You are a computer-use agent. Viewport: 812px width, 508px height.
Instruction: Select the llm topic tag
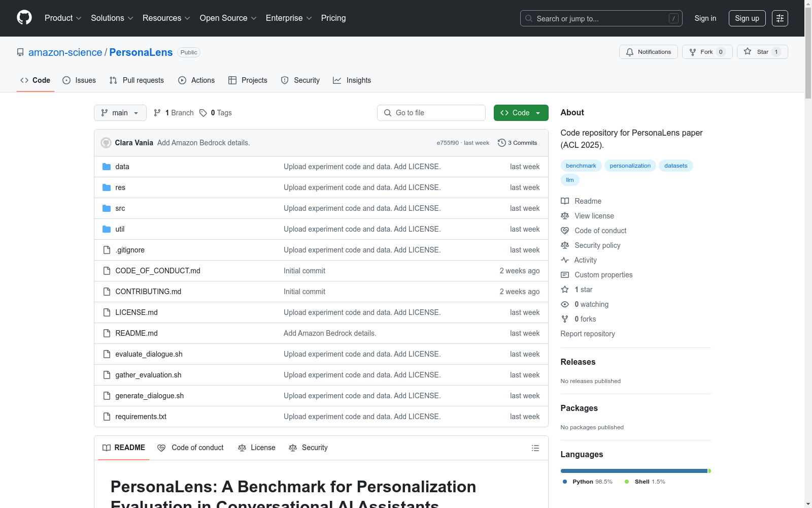pyautogui.click(x=570, y=180)
